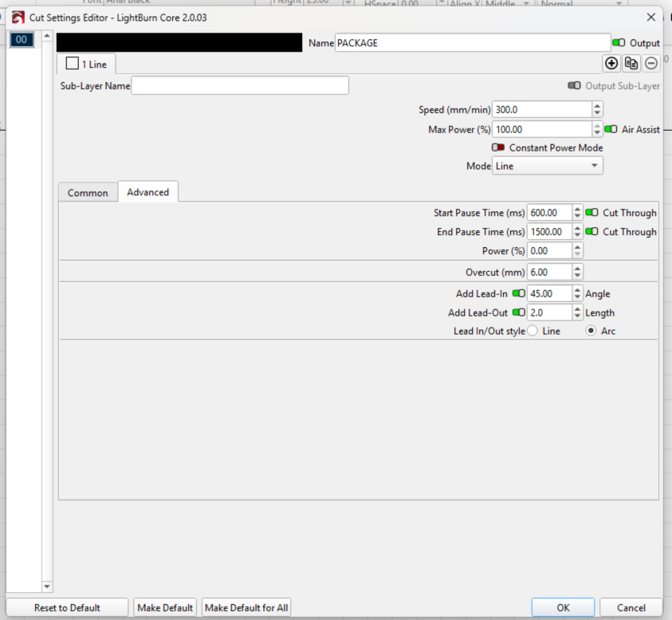Click the LightBurn logo in title bar
This screenshot has width=672, height=620.
point(17,16)
